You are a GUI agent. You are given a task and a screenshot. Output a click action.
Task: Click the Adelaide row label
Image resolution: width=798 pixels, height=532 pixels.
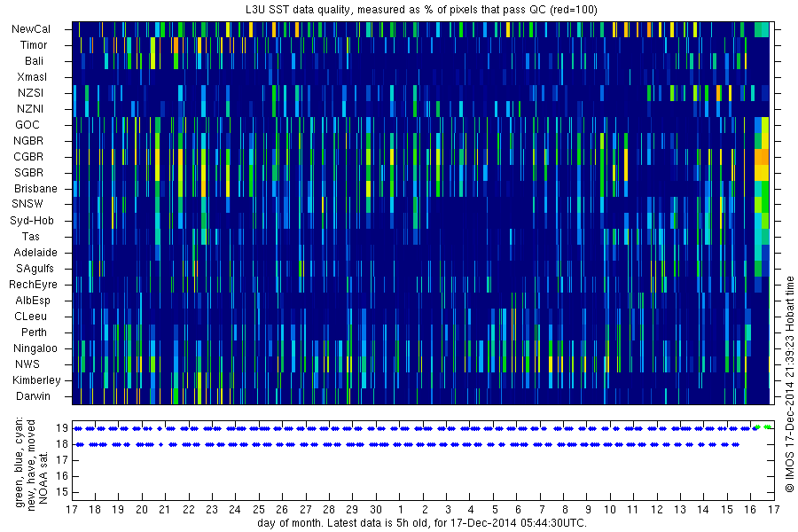[35, 252]
